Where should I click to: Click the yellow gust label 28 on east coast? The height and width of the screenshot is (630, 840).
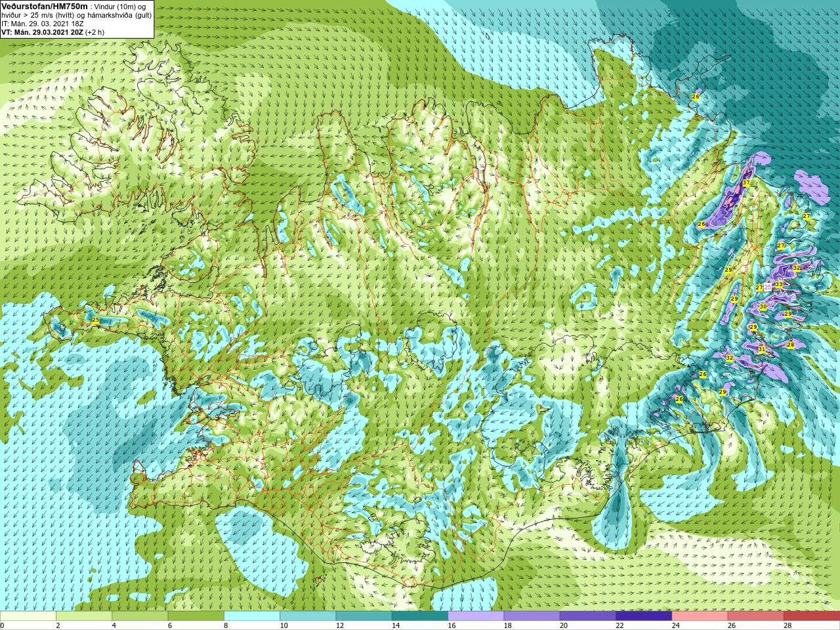point(790,345)
